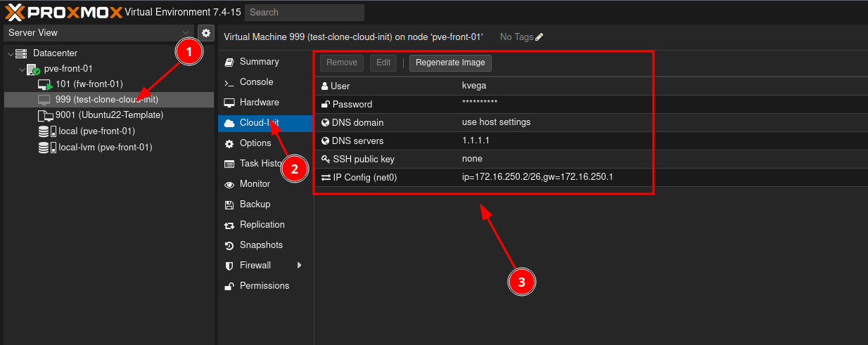The image size is (868, 345).
Task: Expand the Firewall submenu arrow
Action: 299,266
